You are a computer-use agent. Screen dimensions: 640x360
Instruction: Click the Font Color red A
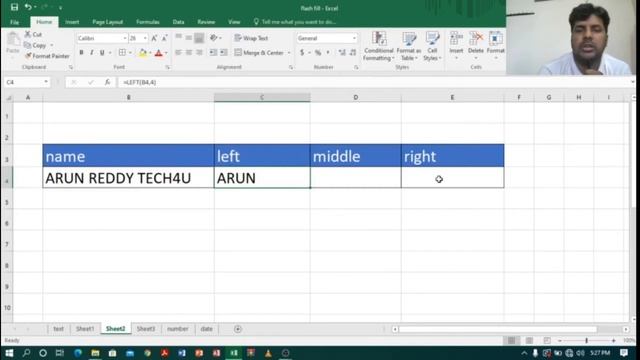[159, 53]
